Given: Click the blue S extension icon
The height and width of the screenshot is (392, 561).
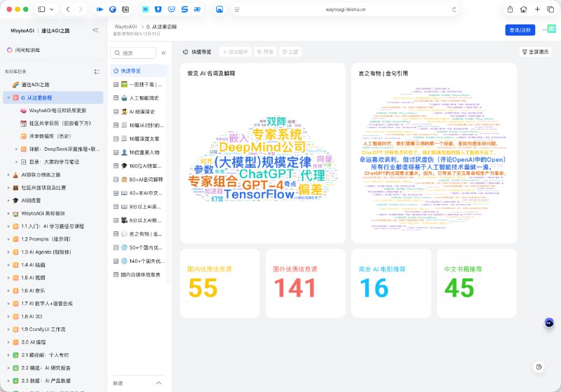Looking at the screenshot, I should pos(184,9).
